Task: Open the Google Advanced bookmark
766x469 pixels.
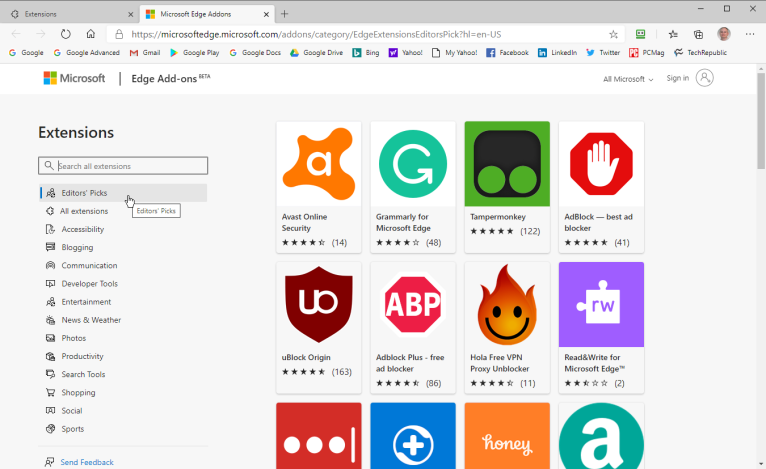Action: [86, 53]
